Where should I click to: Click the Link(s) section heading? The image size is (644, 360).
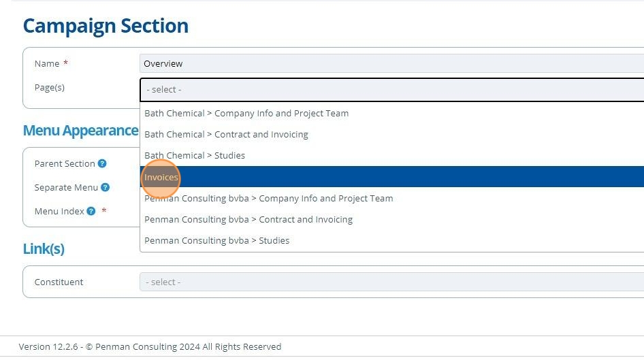click(44, 249)
